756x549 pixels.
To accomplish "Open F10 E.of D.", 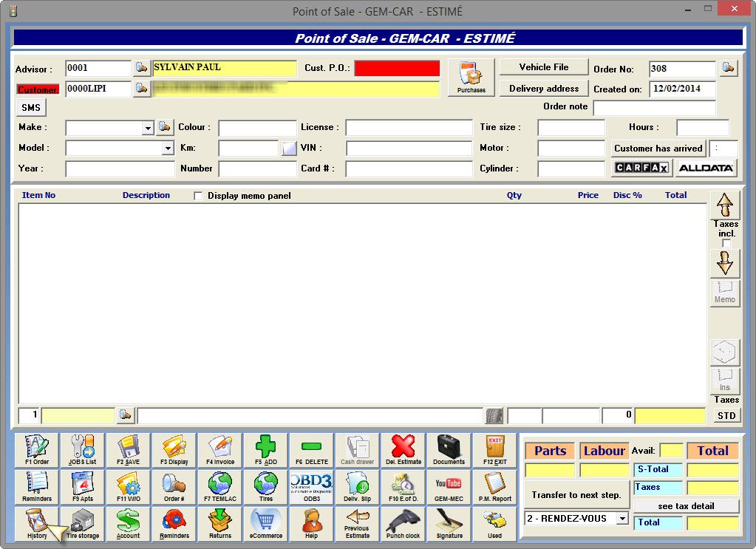I will (403, 487).
